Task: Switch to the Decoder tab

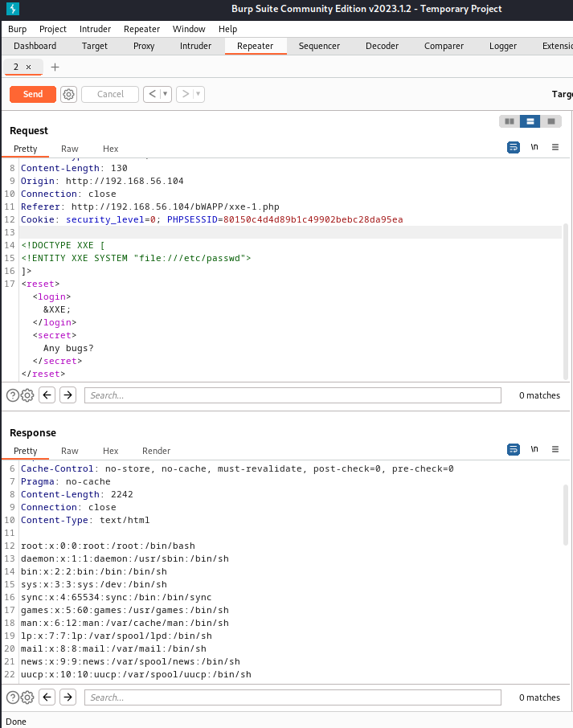Action: (382, 46)
